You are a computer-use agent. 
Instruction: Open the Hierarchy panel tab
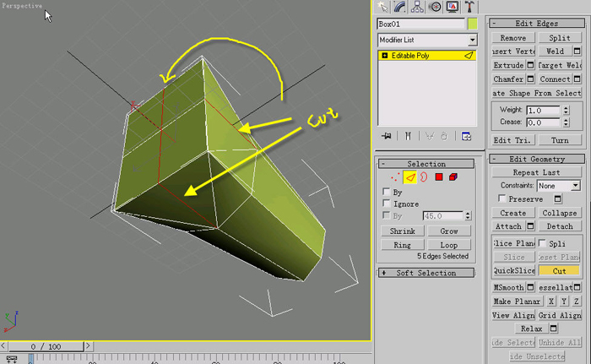tap(417, 7)
